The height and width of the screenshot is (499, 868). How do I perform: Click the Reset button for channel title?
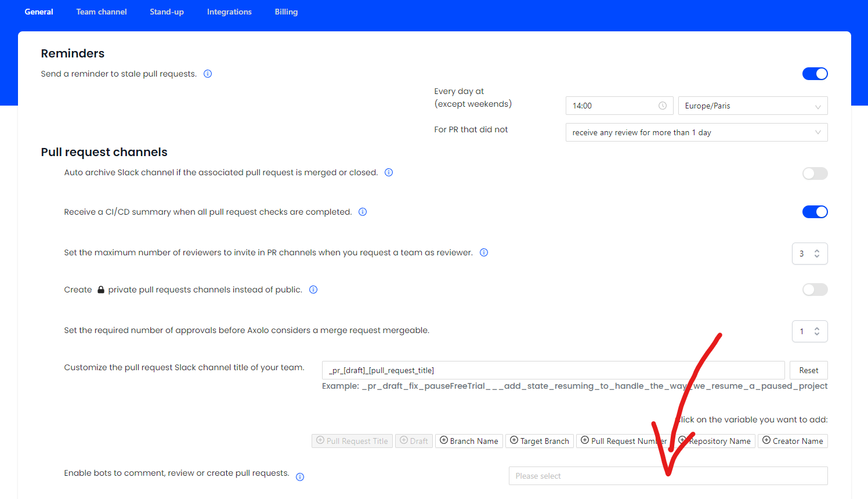click(x=808, y=370)
